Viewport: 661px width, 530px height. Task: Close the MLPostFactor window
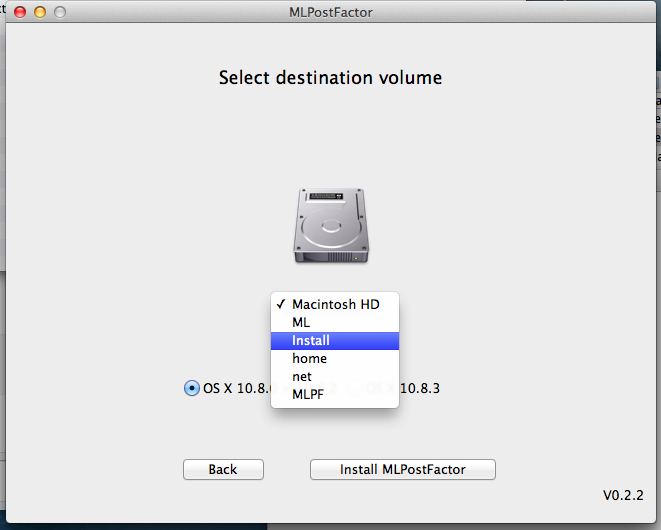tap(20, 12)
